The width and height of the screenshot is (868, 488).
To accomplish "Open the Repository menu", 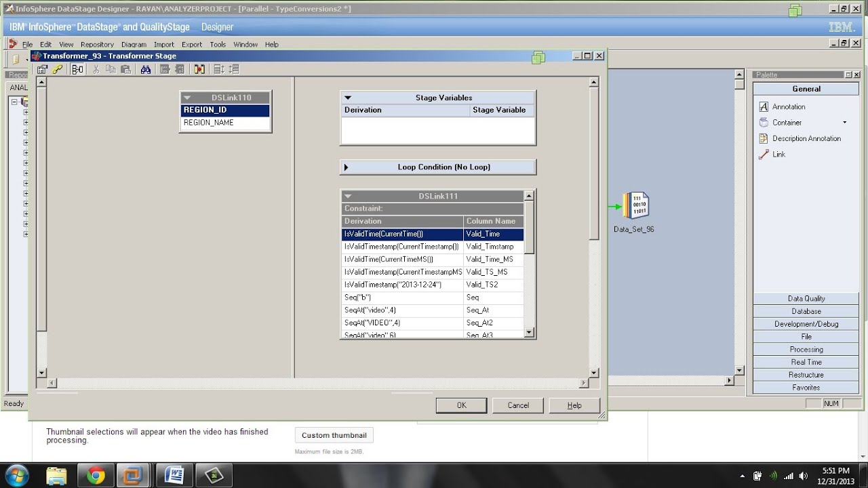I will point(97,45).
